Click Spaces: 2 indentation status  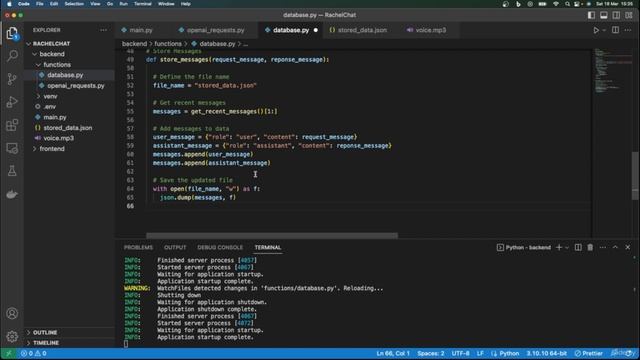[431, 353]
